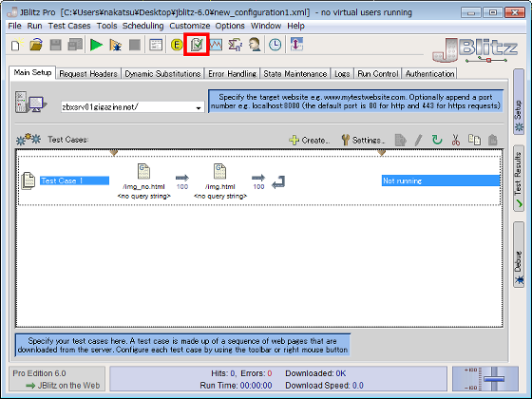
Task: Click Create to add a test case
Action: 309,140
